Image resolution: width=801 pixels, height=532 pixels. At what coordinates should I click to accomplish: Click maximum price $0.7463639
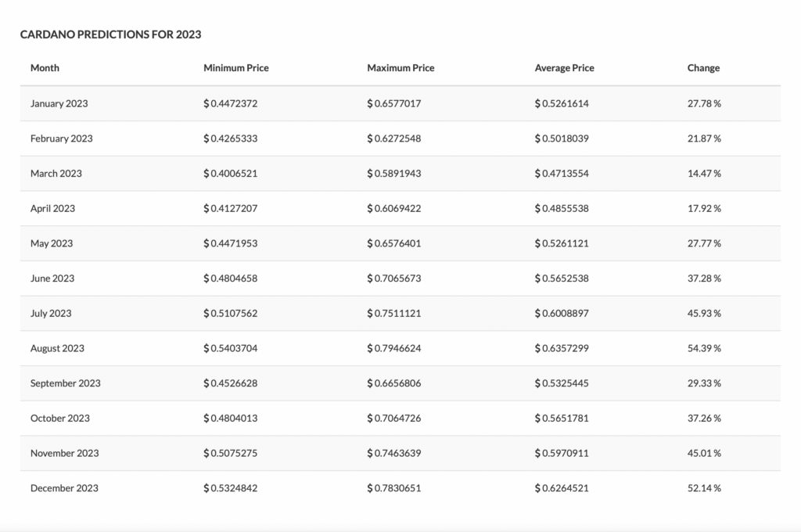[394, 453]
